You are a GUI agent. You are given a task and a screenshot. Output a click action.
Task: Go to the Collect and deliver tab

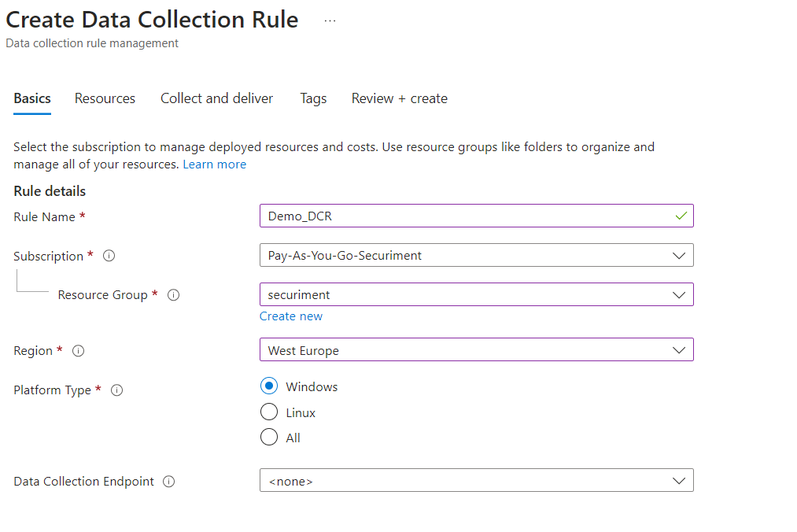coord(216,98)
